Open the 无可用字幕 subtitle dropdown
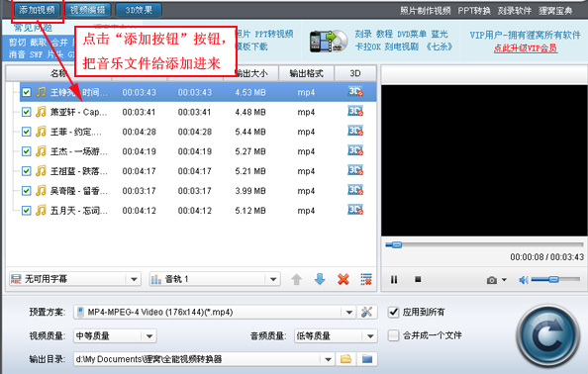This screenshot has height=374, width=588. coord(74,279)
